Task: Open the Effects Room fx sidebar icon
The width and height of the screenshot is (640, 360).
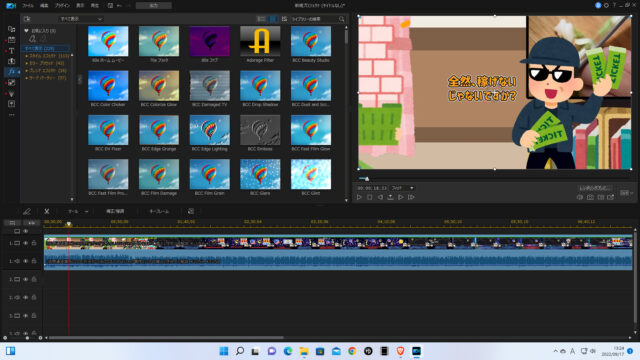Action: click(11, 72)
